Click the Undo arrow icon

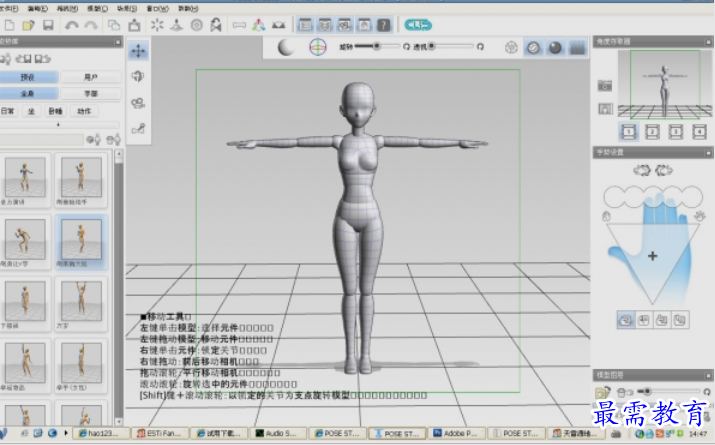[x=72, y=25]
